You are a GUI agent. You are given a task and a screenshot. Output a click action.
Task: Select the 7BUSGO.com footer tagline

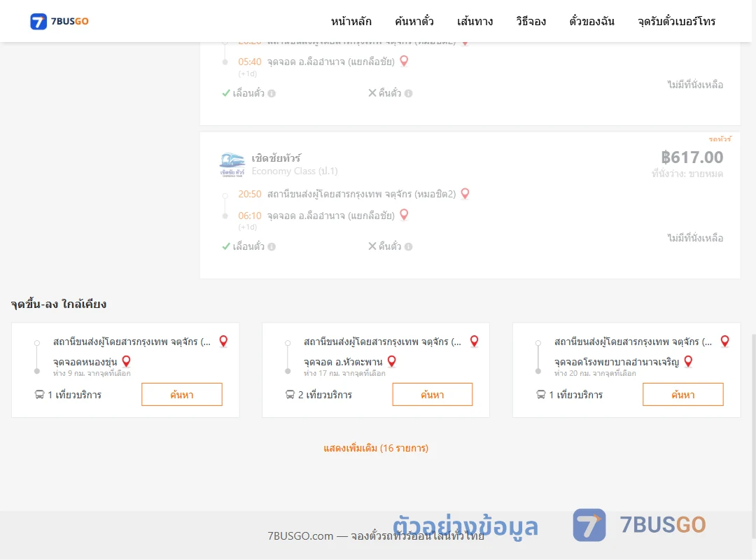pyautogui.click(x=376, y=536)
